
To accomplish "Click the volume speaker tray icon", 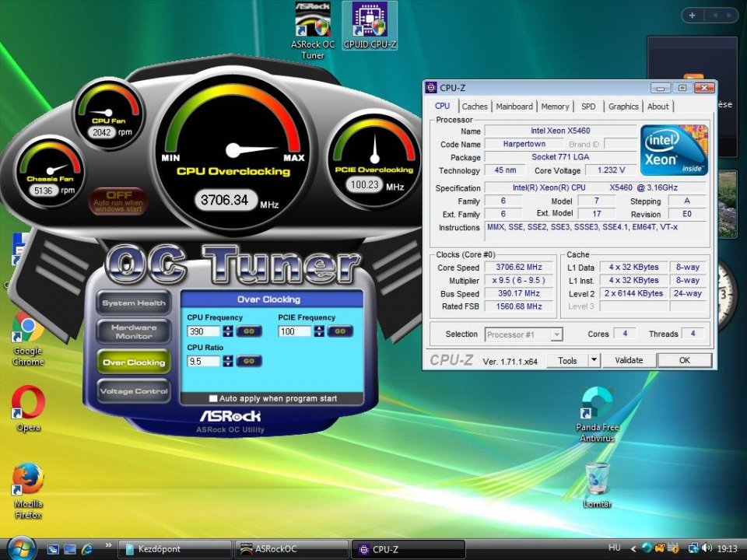I will tap(707, 548).
